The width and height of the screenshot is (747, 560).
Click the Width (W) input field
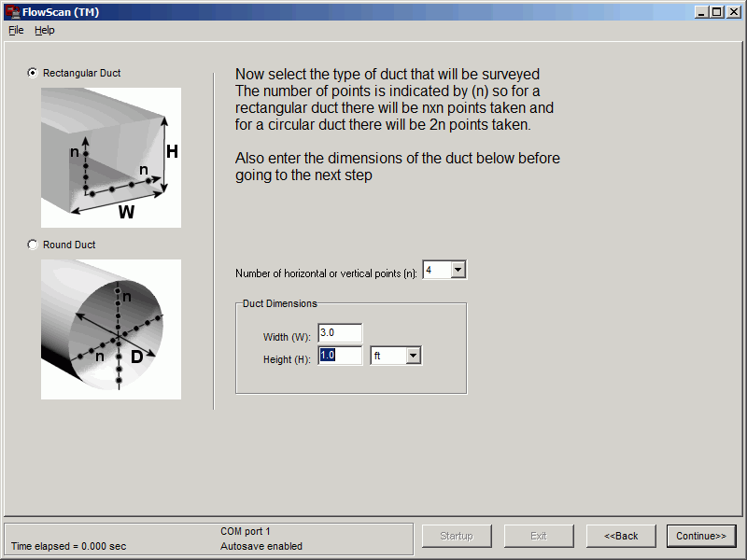[x=340, y=333]
